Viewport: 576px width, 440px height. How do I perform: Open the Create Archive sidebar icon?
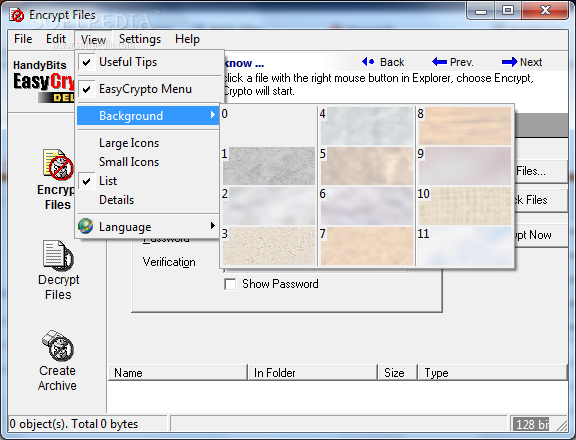[58, 346]
